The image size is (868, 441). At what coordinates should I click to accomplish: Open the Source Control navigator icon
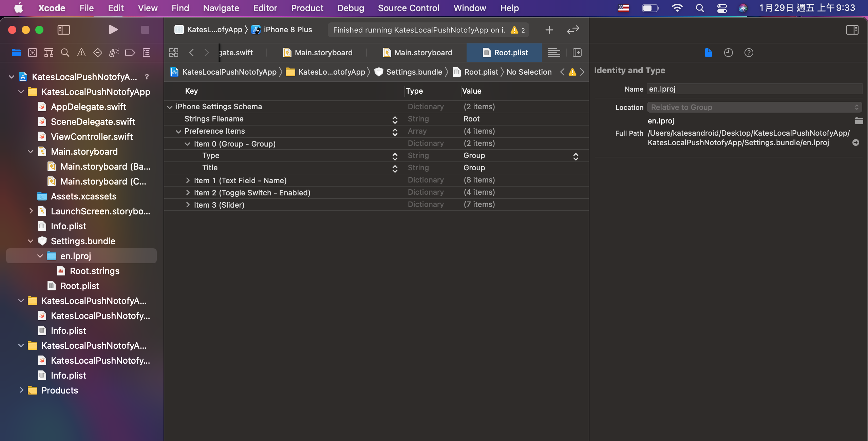pyautogui.click(x=33, y=53)
